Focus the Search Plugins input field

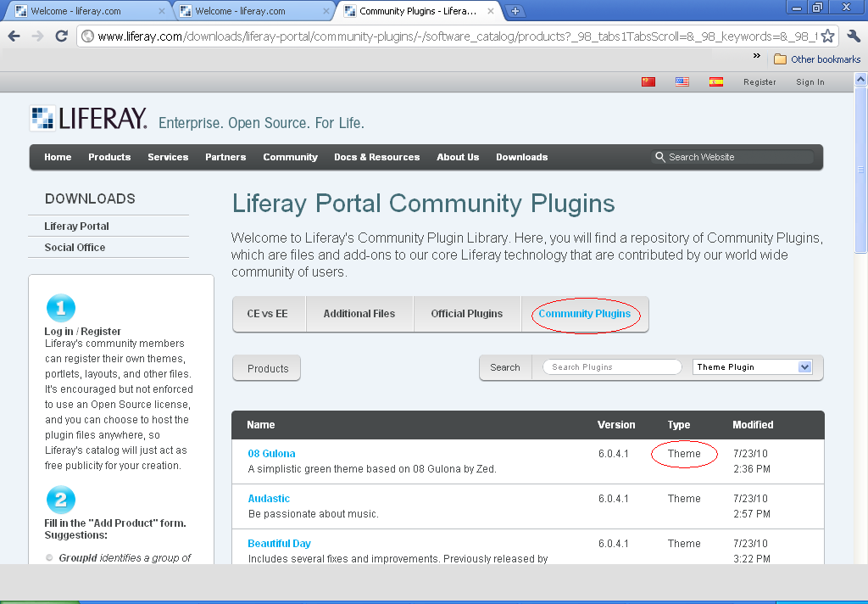pos(612,366)
